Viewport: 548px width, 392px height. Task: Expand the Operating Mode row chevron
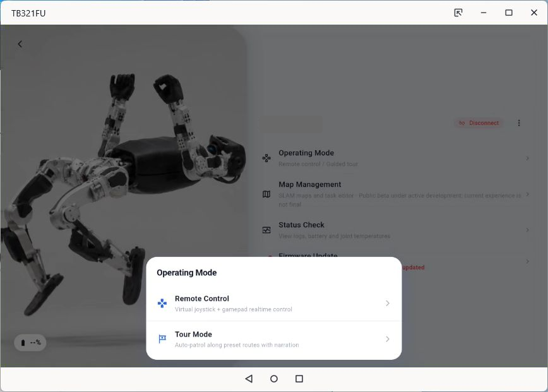pos(527,158)
